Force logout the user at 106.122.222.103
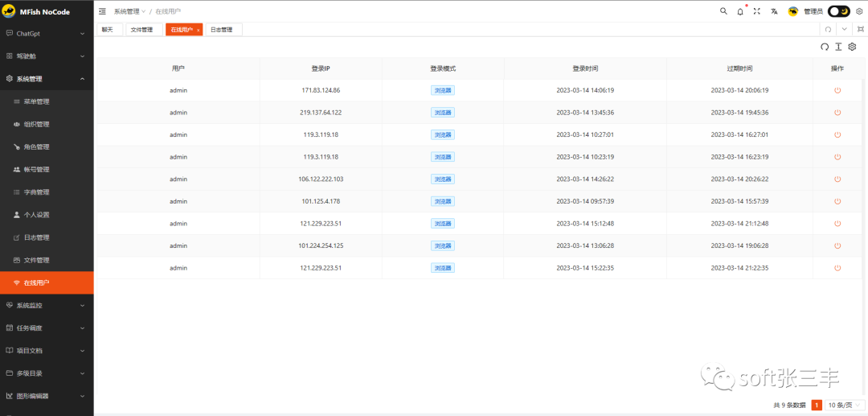 [837, 179]
